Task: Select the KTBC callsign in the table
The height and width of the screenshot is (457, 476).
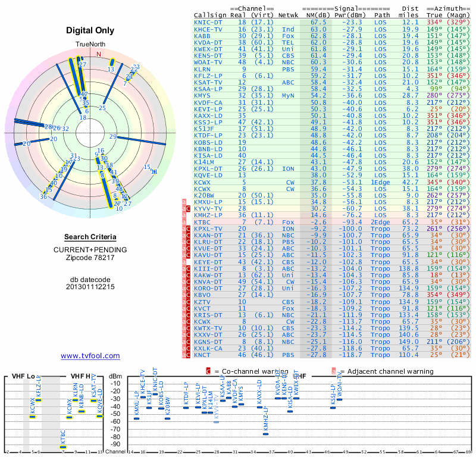Action: click(202, 223)
